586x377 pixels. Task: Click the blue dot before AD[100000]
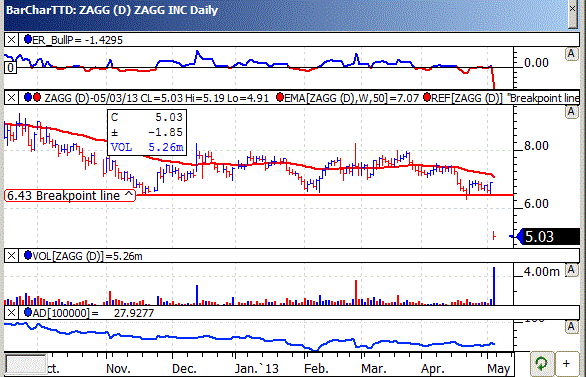point(28,312)
